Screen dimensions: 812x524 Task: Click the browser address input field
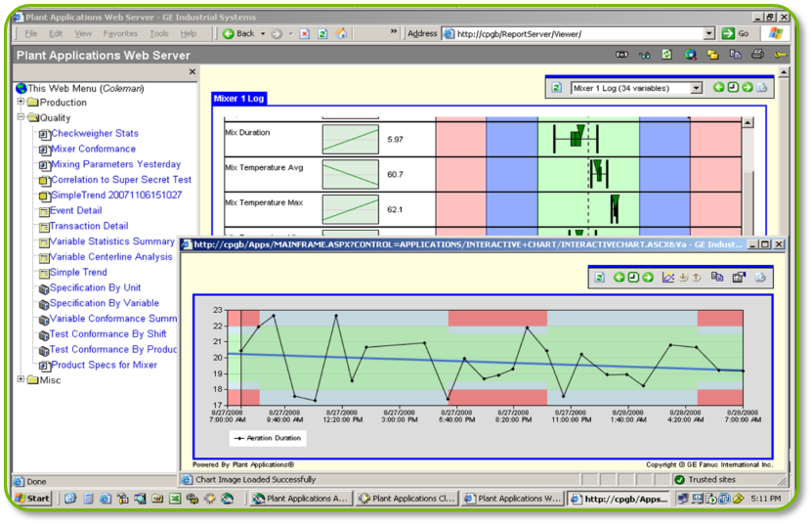(x=578, y=33)
